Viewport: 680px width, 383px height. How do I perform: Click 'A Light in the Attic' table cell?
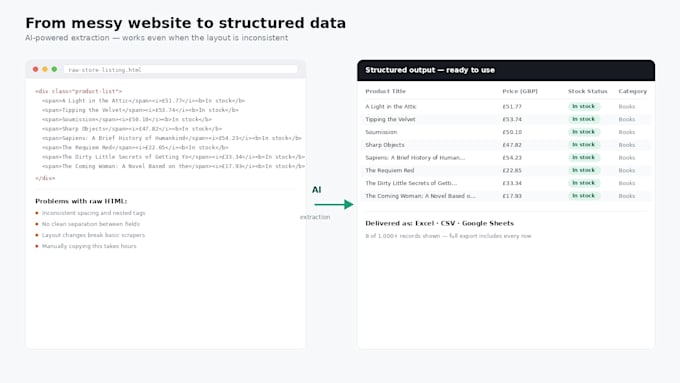[391, 106]
